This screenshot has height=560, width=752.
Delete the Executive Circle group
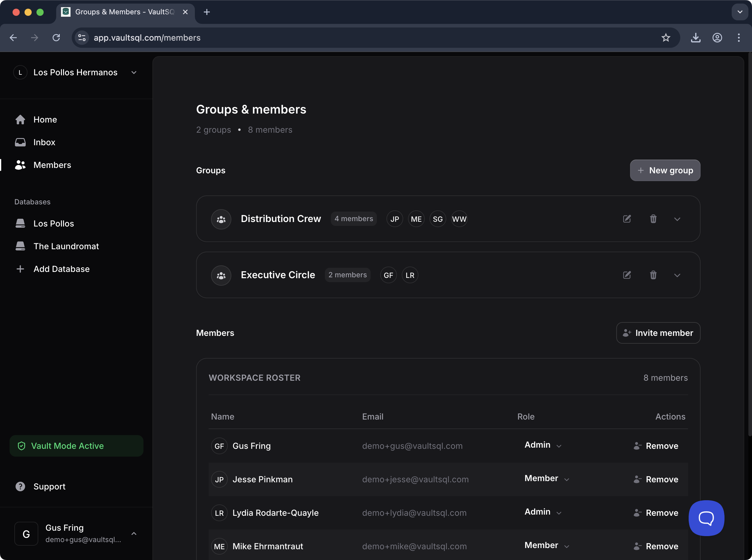653,275
